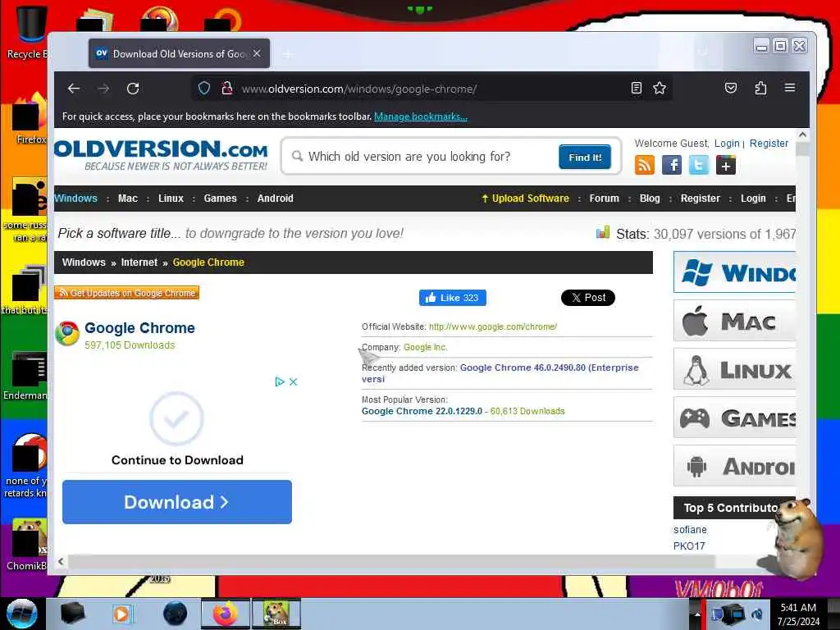Image resolution: width=840 pixels, height=630 pixels.
Task: Click Login link beside Welcome Guest
Action: pyautogui.click(x=727, y=143)
